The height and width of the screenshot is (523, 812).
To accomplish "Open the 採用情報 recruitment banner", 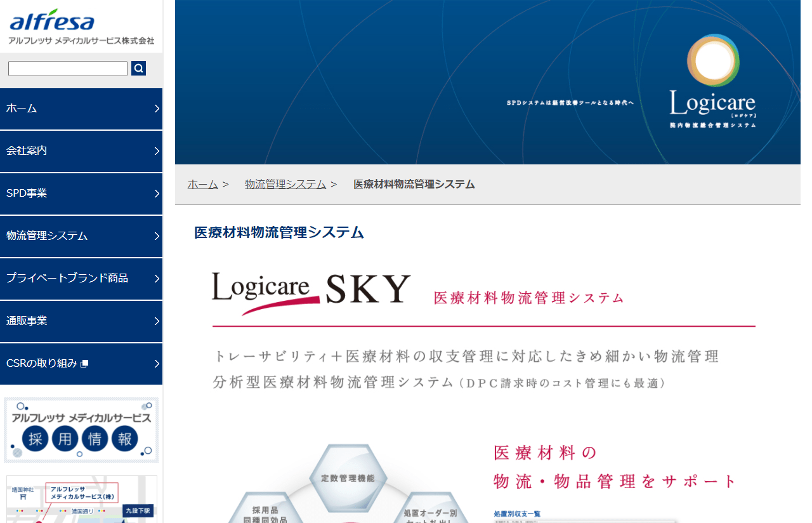I will click(x=81, y=430).
